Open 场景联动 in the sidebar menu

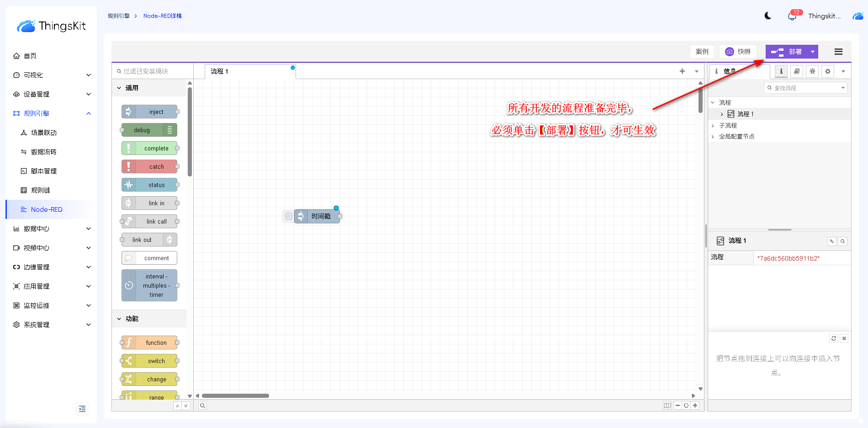click(x=44, y=133)
